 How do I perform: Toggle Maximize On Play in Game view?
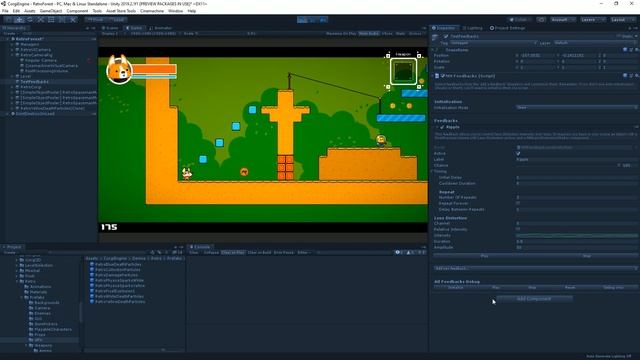tap(341, 33)
